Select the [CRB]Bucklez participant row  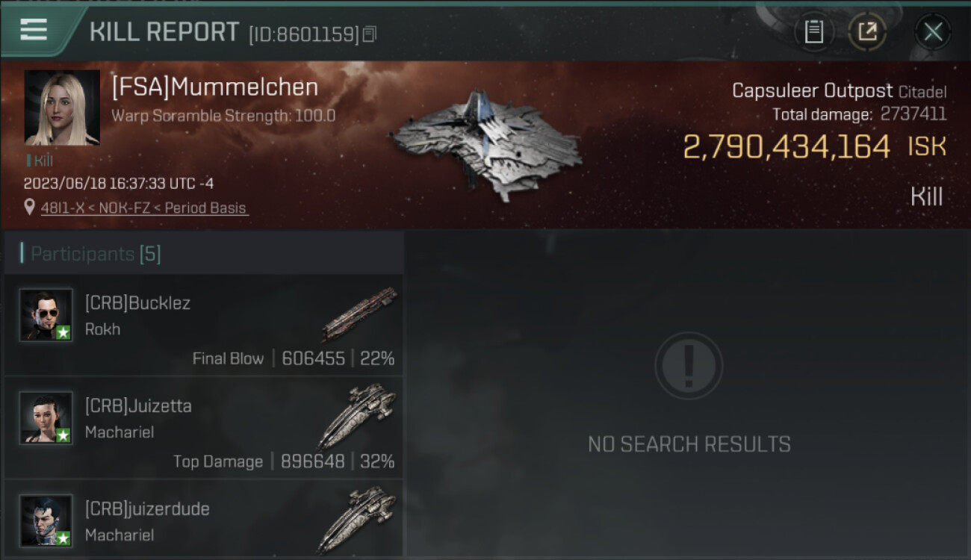tap(204, 325)
